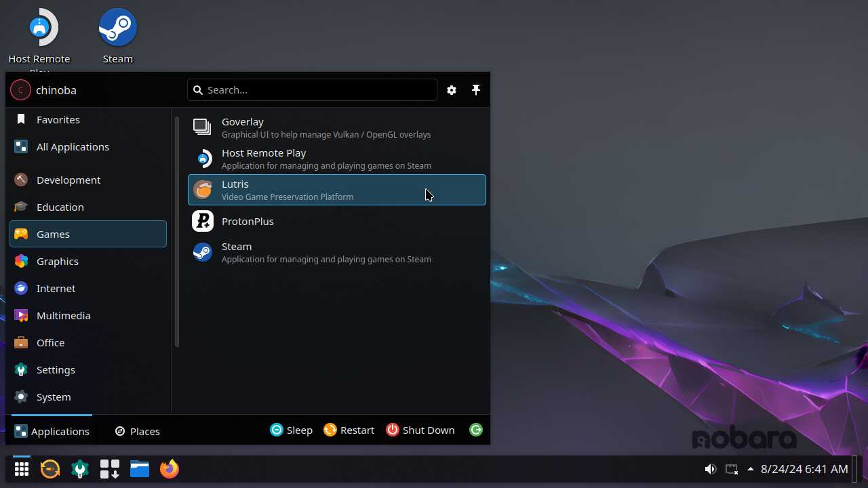Open the volume control in the system tray

coord(710,468)
